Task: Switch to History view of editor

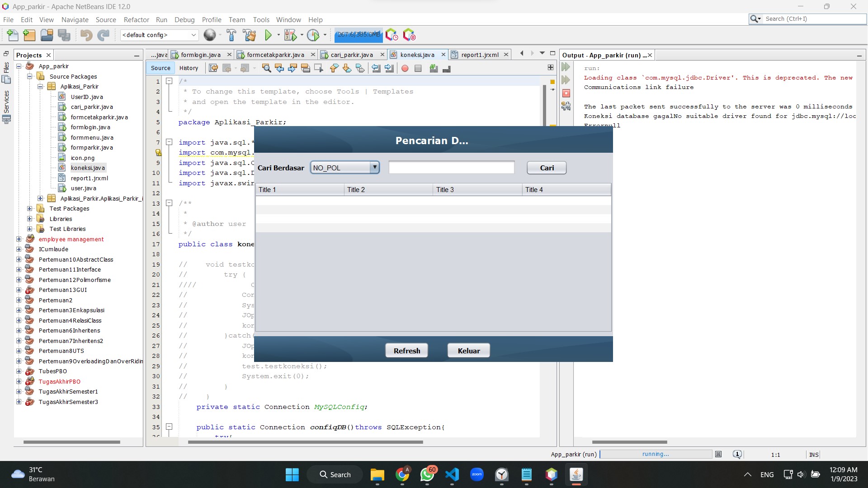Action: (x=189, y=68)
